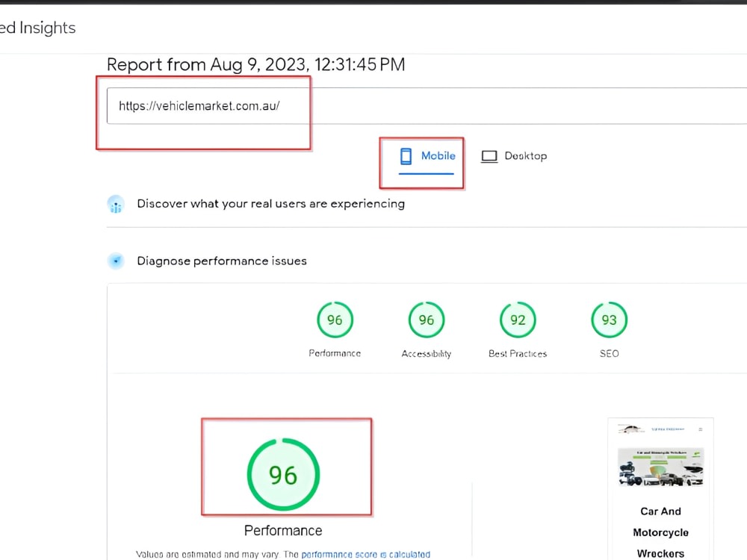This screenshot has height=560, width=747.
Task: Click the 'SEO' label
Action: click(x=610, y=353)
